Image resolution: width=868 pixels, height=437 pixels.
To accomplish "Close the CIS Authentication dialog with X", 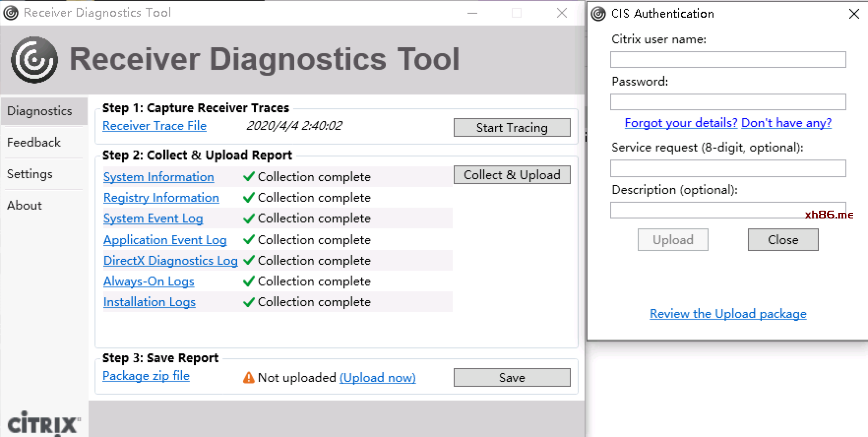I will click(x=854, y=14).
